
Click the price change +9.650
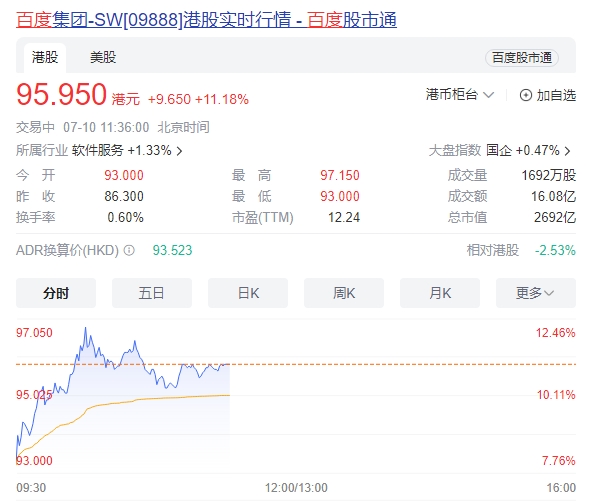point(169,99)
